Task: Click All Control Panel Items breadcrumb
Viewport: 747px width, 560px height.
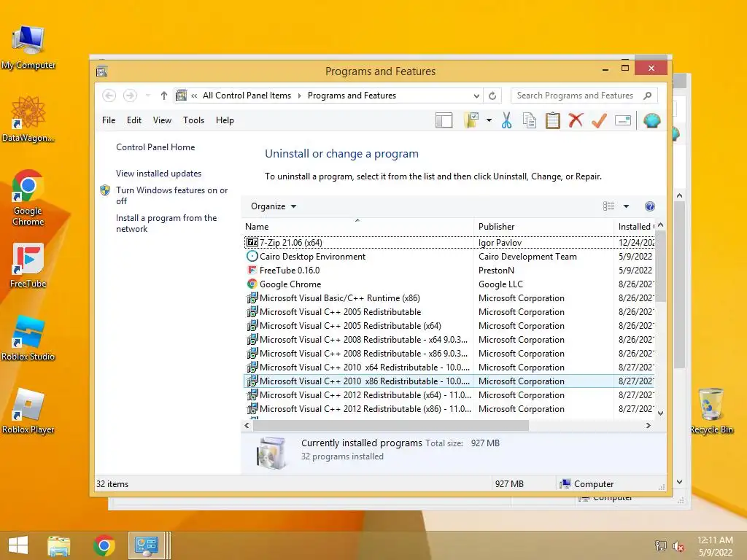Action: tap(247, 96)
